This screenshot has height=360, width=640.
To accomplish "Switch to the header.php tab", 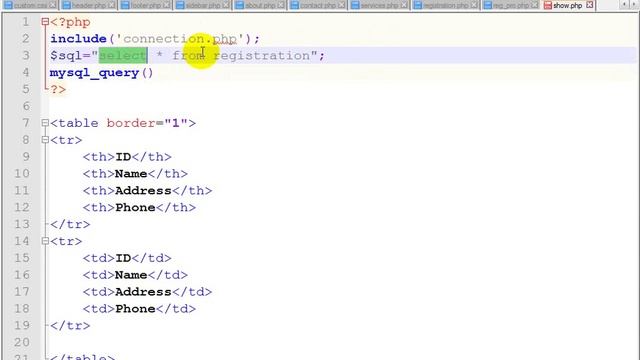I will click(x=88, y=5).
